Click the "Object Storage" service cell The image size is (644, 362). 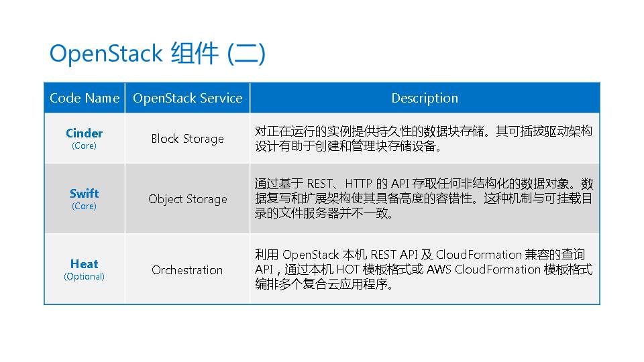pyautogui.click(x=187, y=199)
